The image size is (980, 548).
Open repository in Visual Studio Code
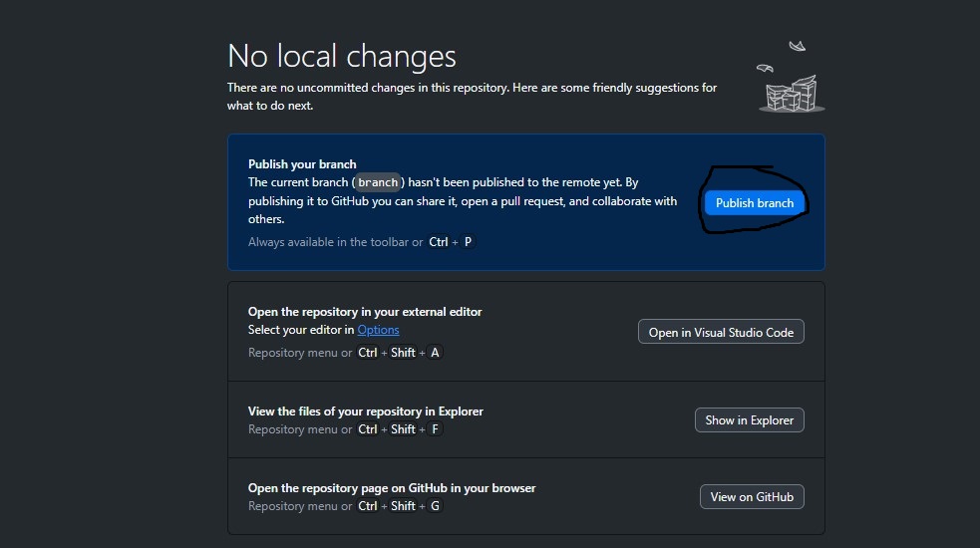721,332
